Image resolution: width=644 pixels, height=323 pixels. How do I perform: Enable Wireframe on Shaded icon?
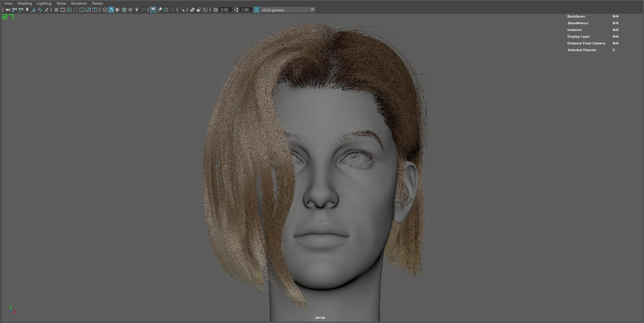[x=124, y=10]
